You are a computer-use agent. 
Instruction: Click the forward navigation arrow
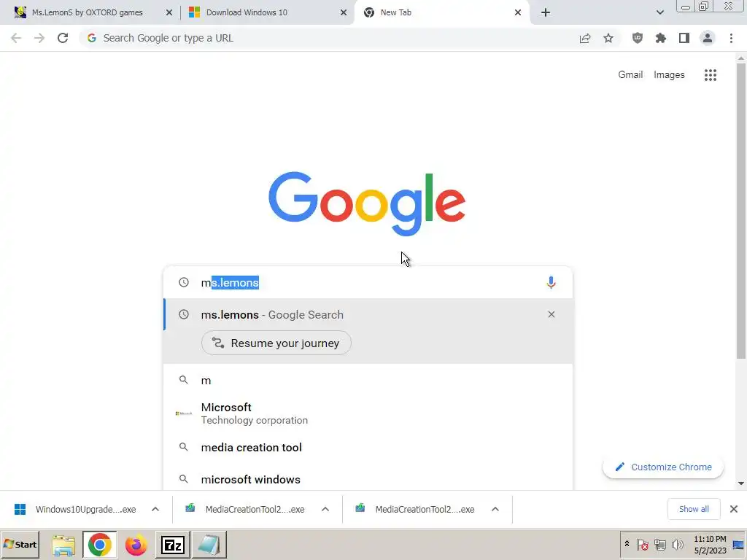39,38
